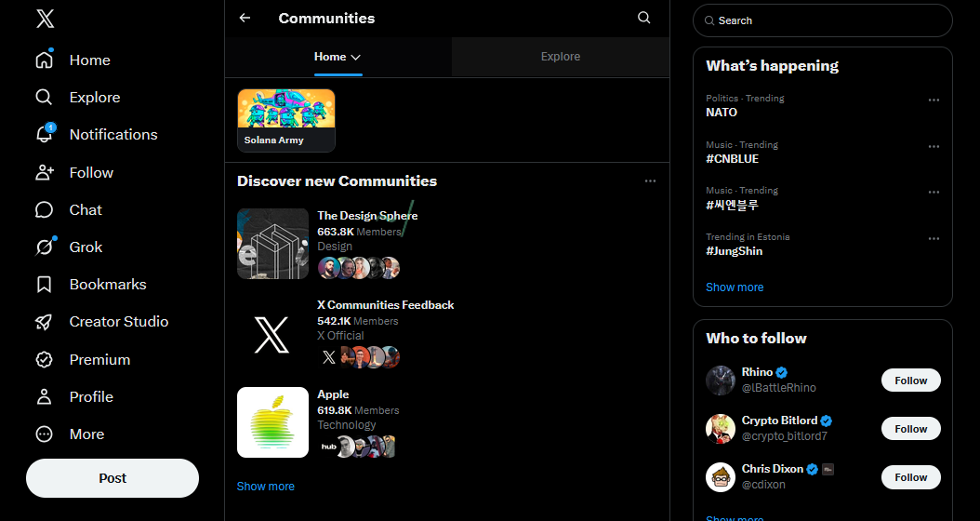Viewport: 980px width, 521px height.
Task: Open Creator Studio rocket icon
Action: point(44,322)
